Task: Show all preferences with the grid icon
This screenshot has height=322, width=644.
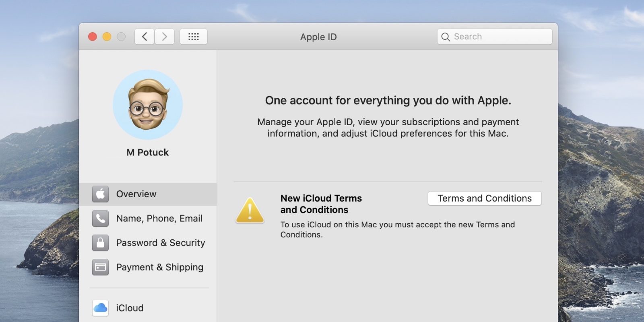Action: [x=194, y=37]
